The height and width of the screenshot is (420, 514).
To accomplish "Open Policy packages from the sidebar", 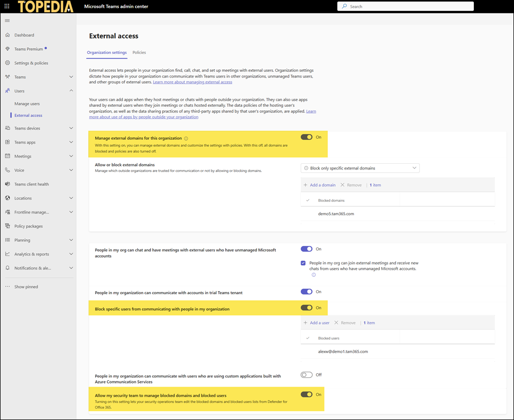I will [32, 226].
